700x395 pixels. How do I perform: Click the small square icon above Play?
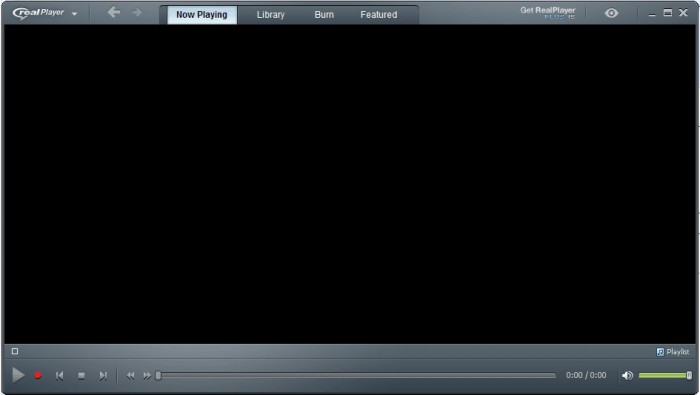15,351
